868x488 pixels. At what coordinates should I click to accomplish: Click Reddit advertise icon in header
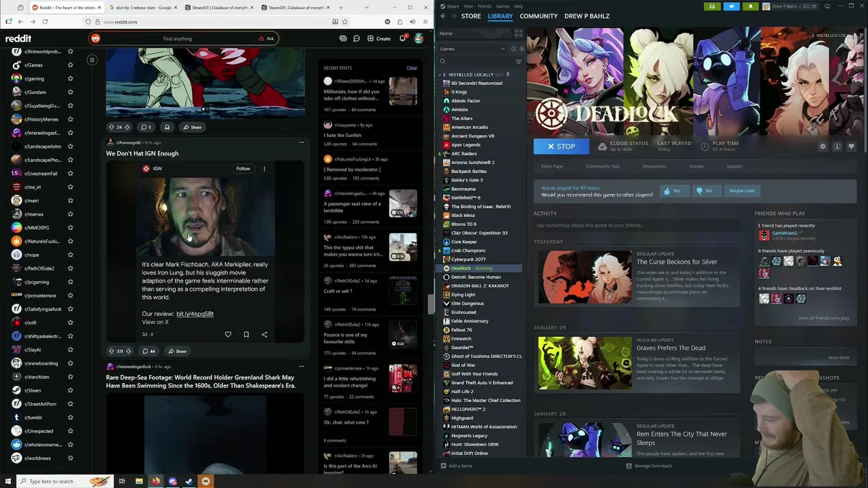(x=342, y=39)
